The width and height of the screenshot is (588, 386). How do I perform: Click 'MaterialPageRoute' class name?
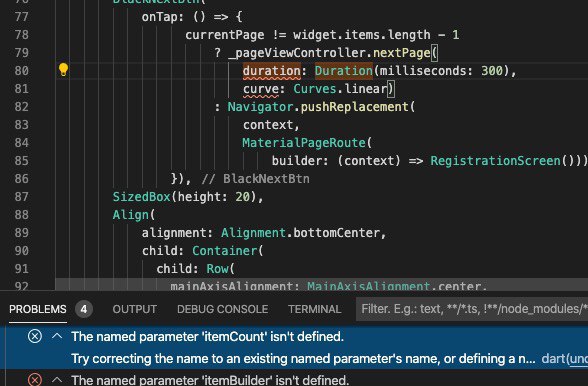pyautogui.click(x=304, y=143)
